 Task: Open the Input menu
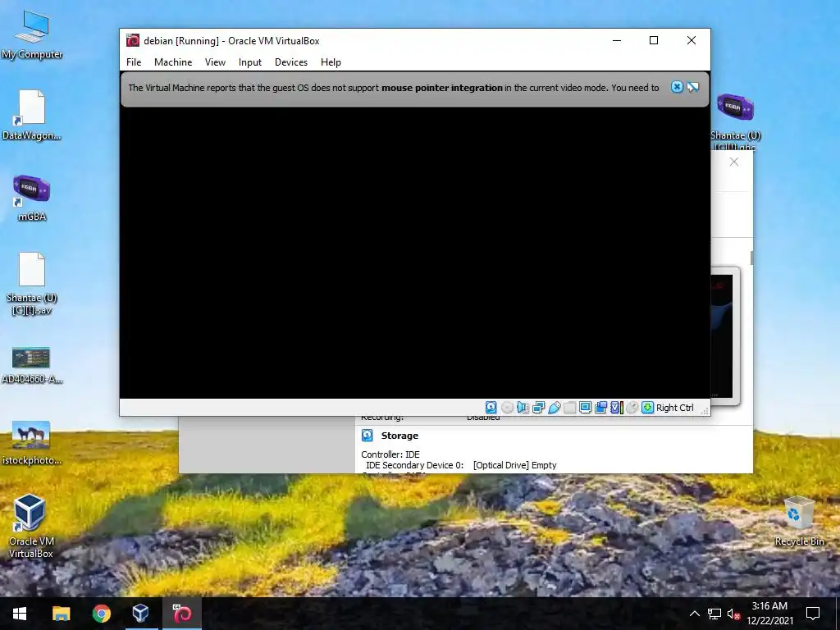coord(249,62)
